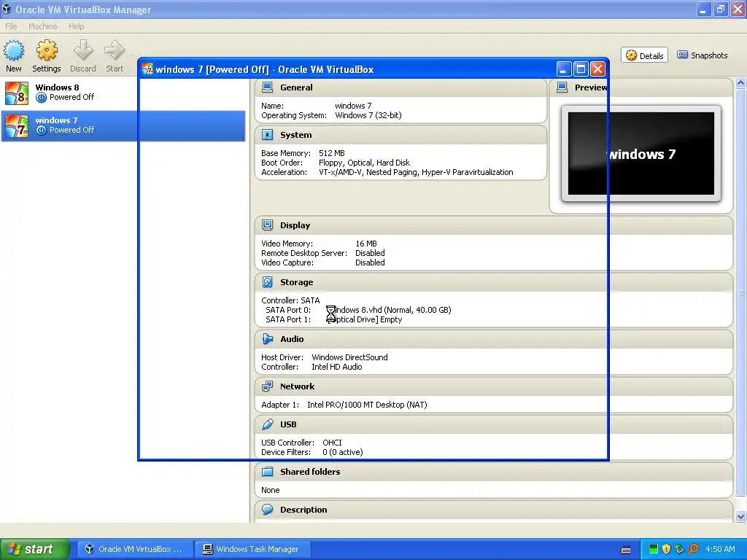Open the File menu
Screen dimensions: 747x560
(x=11, y=26)
